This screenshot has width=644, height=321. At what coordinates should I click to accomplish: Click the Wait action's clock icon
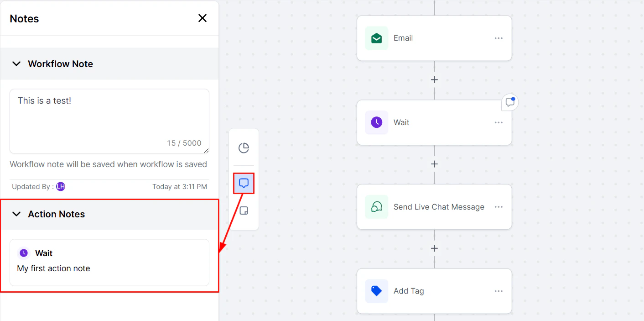[x=376, y=122]
